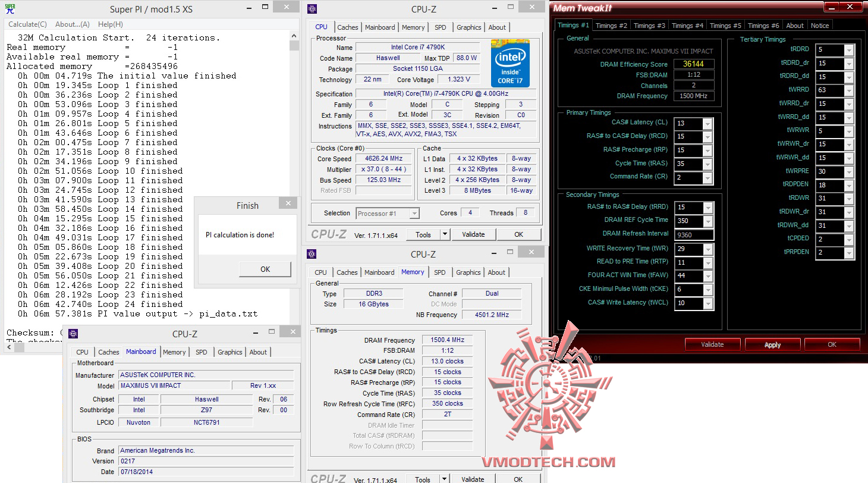Click Validate in the CPU-Z processor window

point(473,234)
